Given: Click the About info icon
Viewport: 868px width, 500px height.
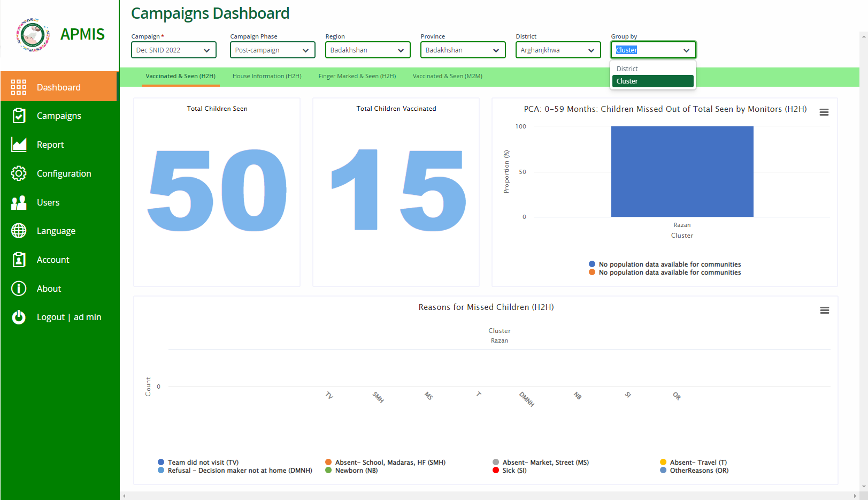Looking at the screenshot, I should coord(18,288).
